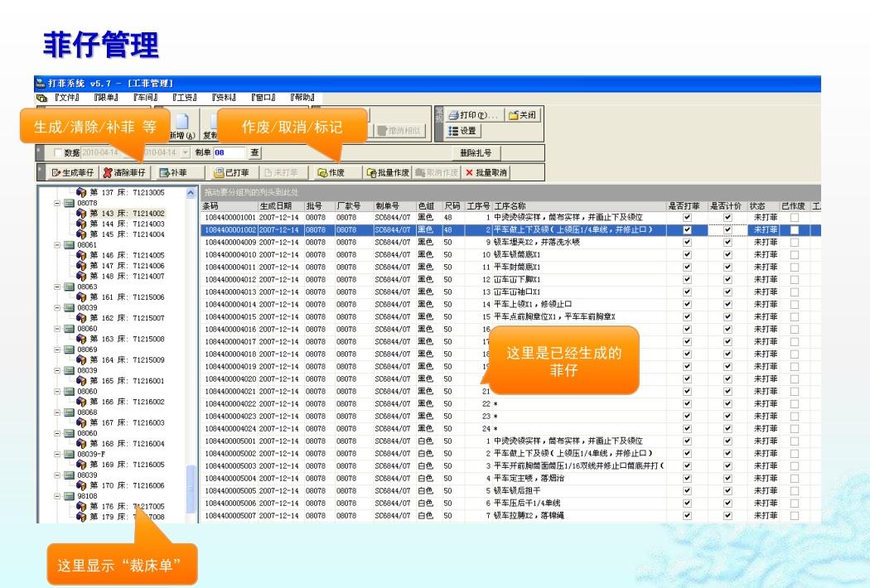Image resolution: width=870 pixels, height=588 pixels.
Task: Collapse the 08063 tree node
Action: pos(56,287)
